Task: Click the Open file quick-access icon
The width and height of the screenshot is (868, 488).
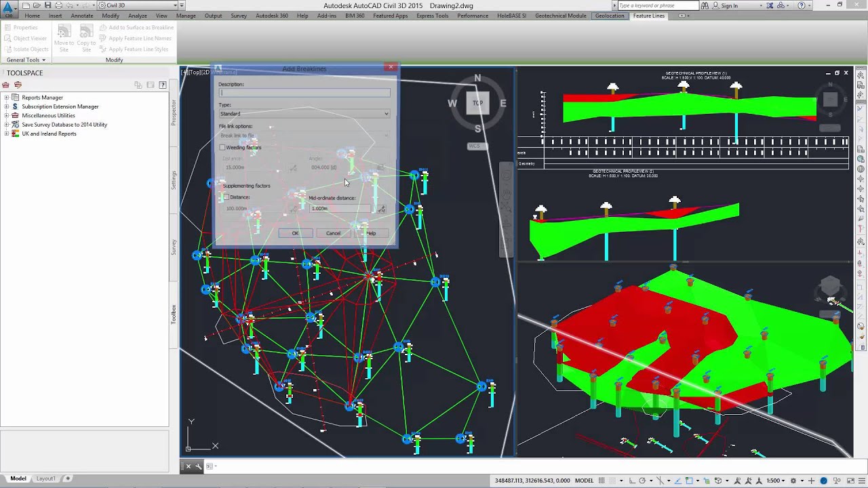Action: tap(37, 5)
